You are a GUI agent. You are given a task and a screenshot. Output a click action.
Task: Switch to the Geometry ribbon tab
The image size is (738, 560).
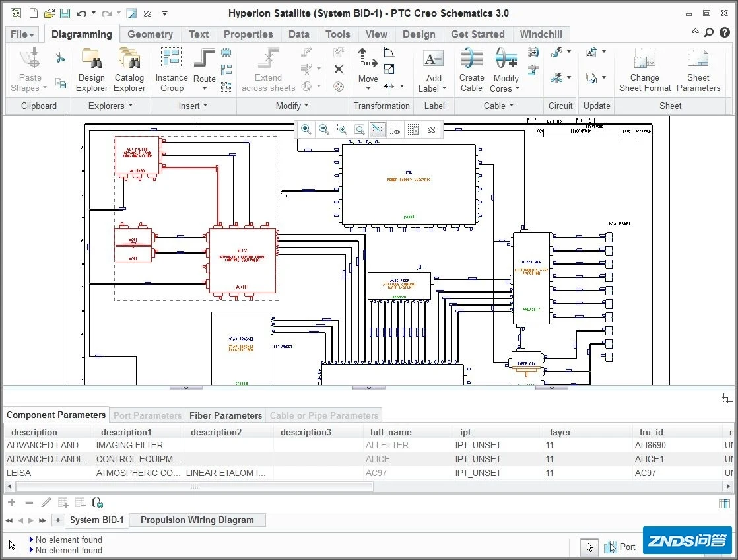[150, 34]
